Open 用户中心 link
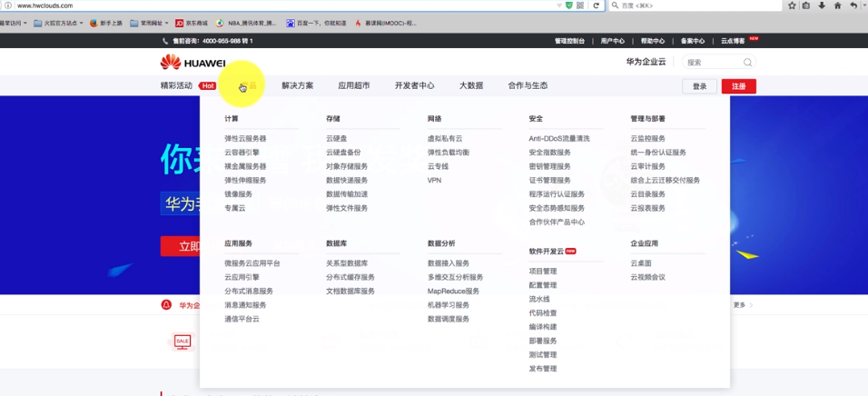This screenshot has height=396, width=868. coord(612,41)
